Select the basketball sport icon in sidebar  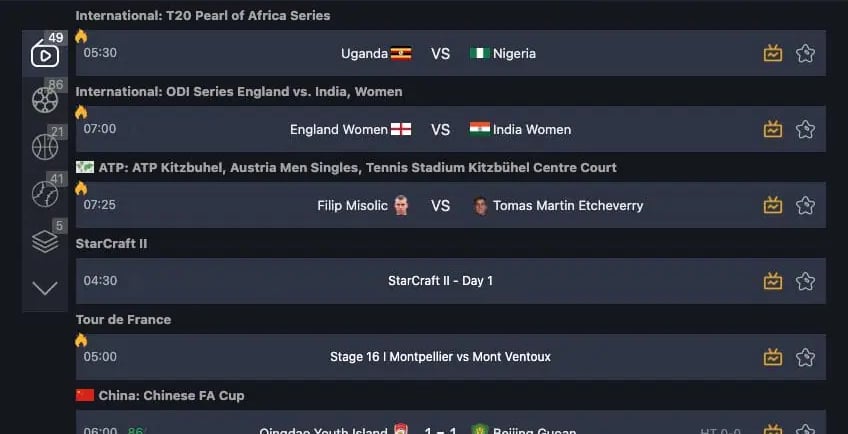pyautogui.click(x=45, y=147)
